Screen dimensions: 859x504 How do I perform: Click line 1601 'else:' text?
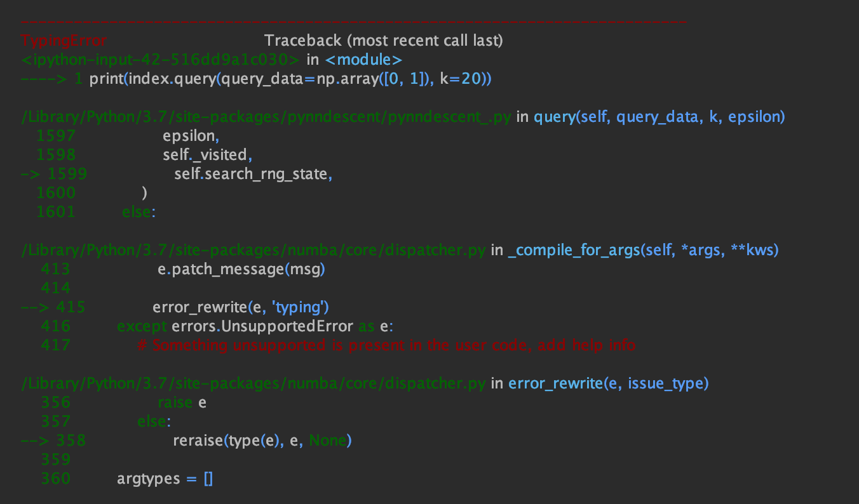[138, 212]
